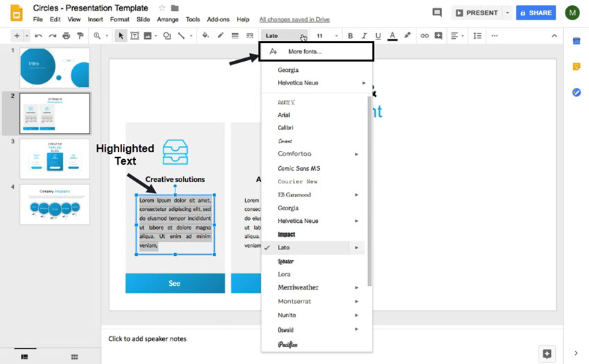The width and height of the screenshot is (589, 364).
Task: Insert a link
Action: 425,36
